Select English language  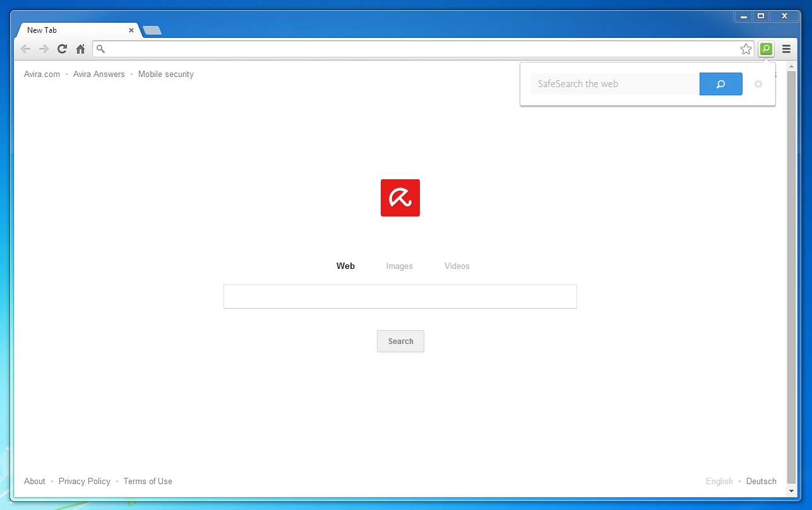point(719,482)
